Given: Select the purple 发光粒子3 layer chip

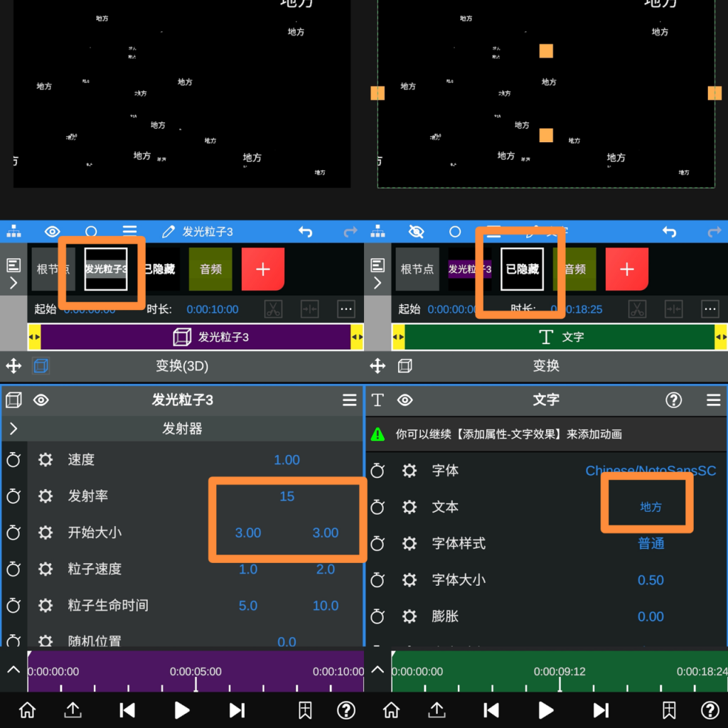Looking at the screenshot, I should coord(469,269).
